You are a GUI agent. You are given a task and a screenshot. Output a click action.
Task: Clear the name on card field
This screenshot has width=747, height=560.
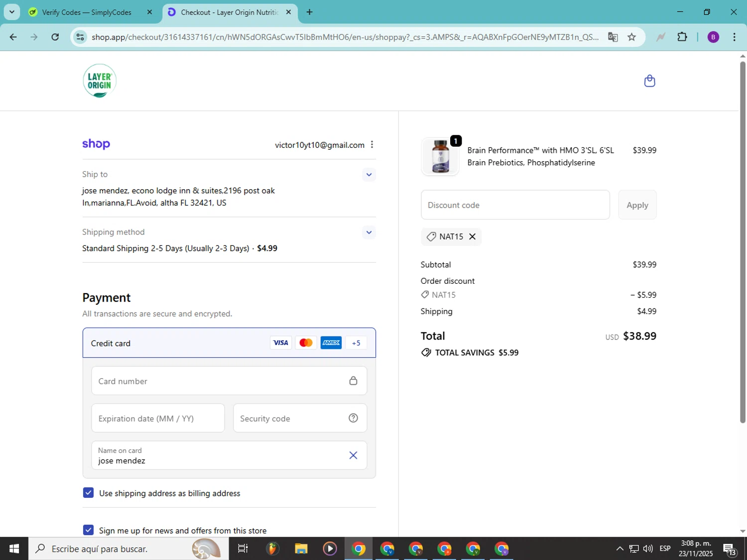[353, 455]
